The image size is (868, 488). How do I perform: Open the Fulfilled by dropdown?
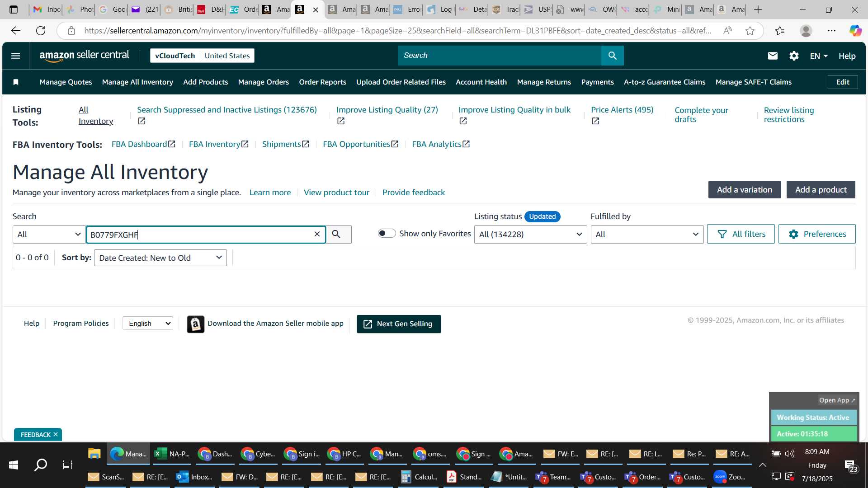pyautogui.click(x=647, y=235)
